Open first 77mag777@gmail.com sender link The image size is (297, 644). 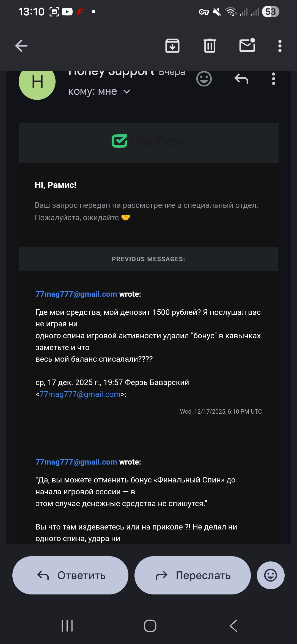tap(76, 294)
